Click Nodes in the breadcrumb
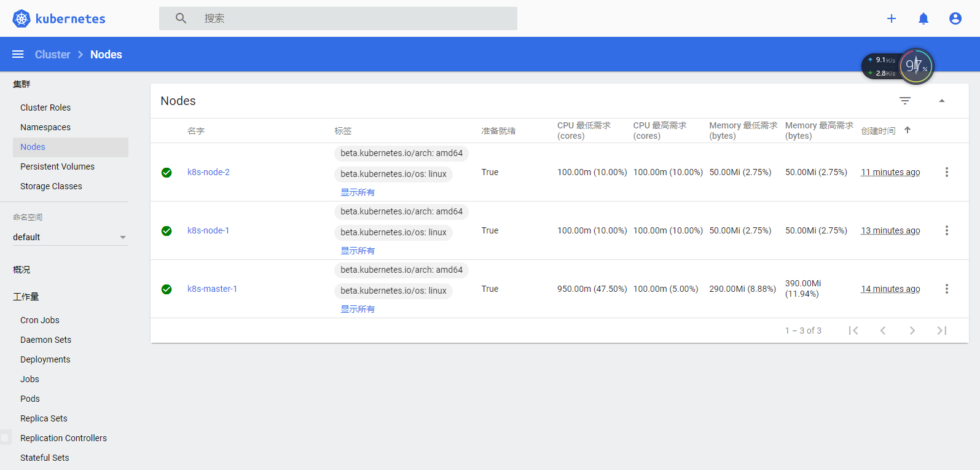Viewport: 980px width, 470px height. (106, 54)
